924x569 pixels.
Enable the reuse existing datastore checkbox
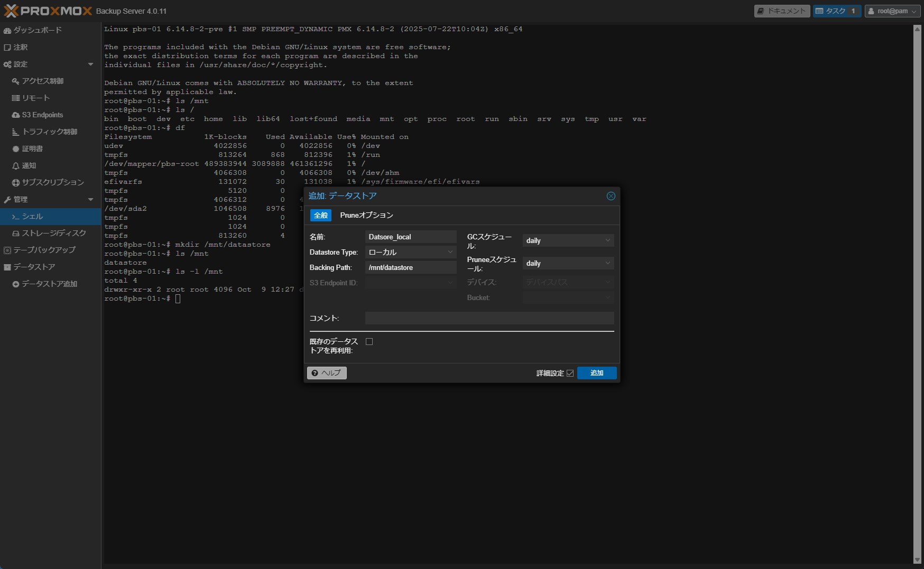click(x=369, y=342)
